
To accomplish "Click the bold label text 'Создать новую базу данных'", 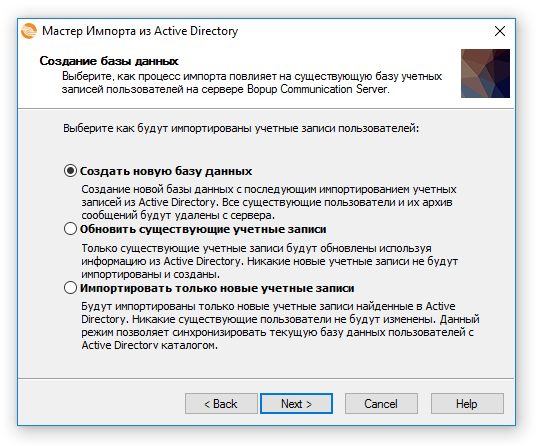I will pos(166,171).
